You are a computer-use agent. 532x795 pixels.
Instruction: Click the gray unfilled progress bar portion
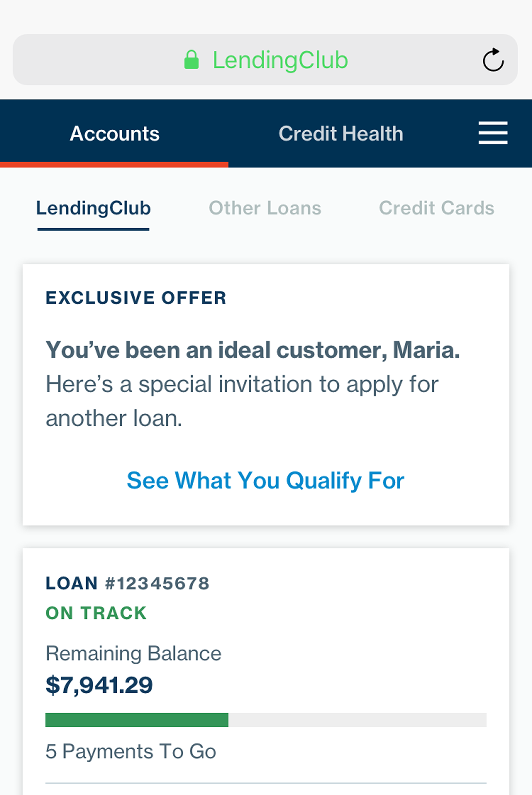(357, 720)
